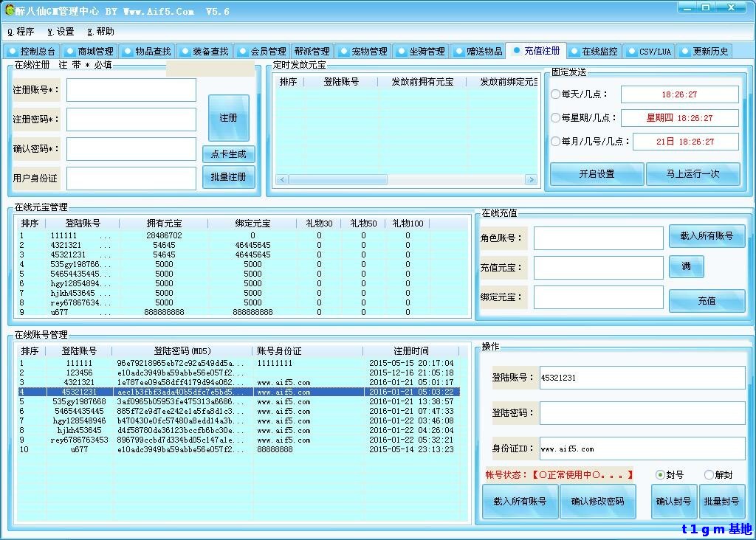Open the 程序 menu

[21, 32]
